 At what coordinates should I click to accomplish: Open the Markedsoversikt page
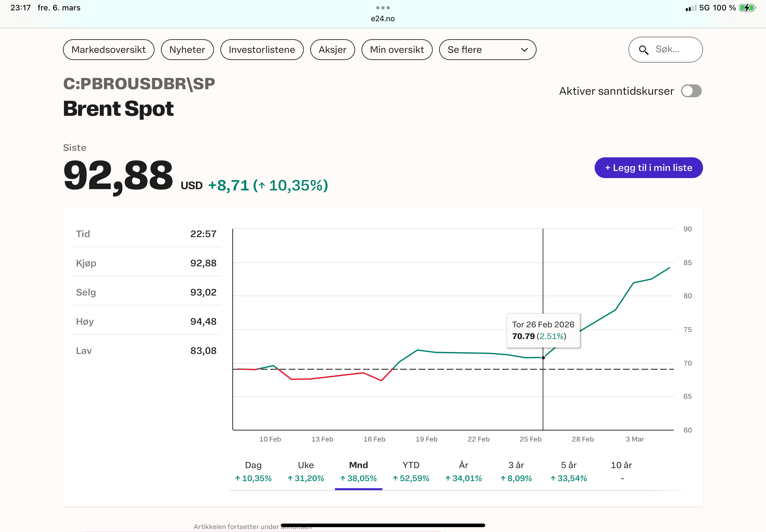click(108, 50)
